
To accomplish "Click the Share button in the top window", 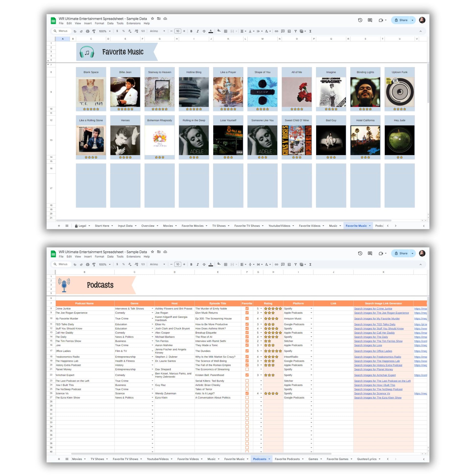I will tap(401, 20).
